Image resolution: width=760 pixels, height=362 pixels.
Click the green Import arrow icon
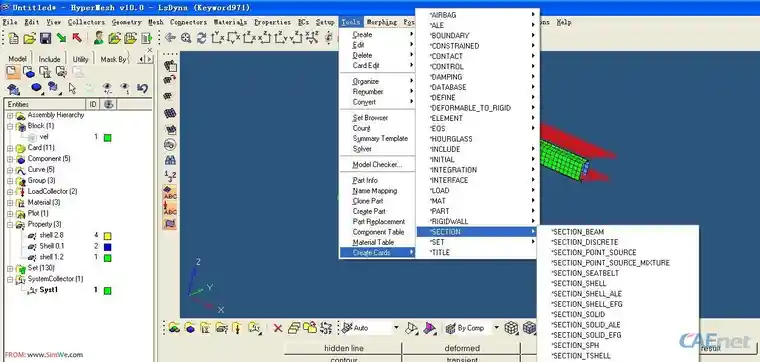61,38
